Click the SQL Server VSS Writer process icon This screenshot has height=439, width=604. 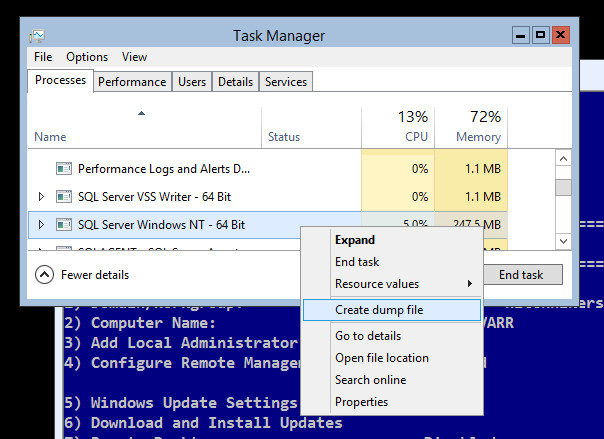pyautogui.click(x=64, y=197)
